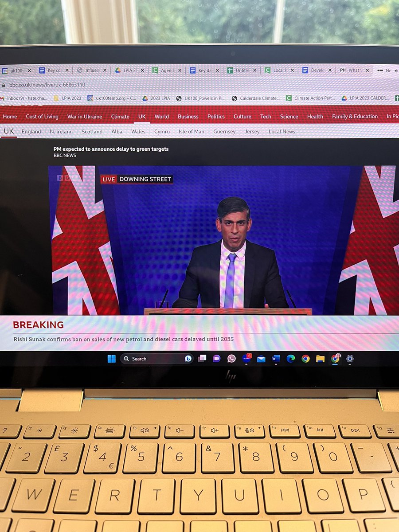Viewport: 399px width, 532px height.
Task: Open the Politics news section
Action: tap(216, 117)
